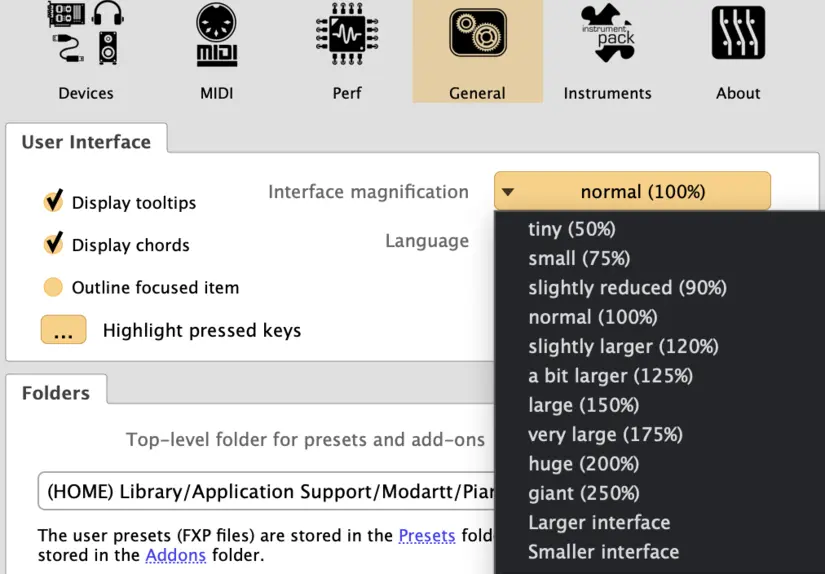The height and width of the screenshot is (574, 825).
Task: Disable the Display tooltips checkbox
Action: pos(54,202)
